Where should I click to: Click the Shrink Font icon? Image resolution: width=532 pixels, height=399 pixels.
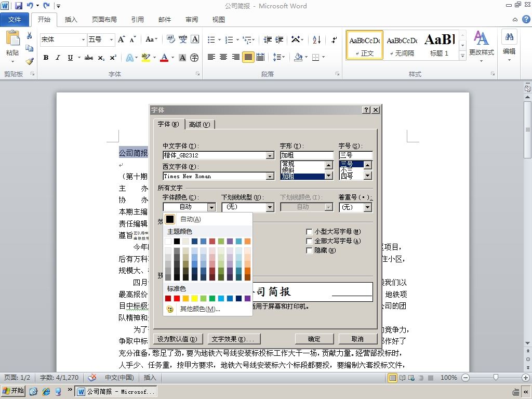pyautogui.click(x=133, y=39)
